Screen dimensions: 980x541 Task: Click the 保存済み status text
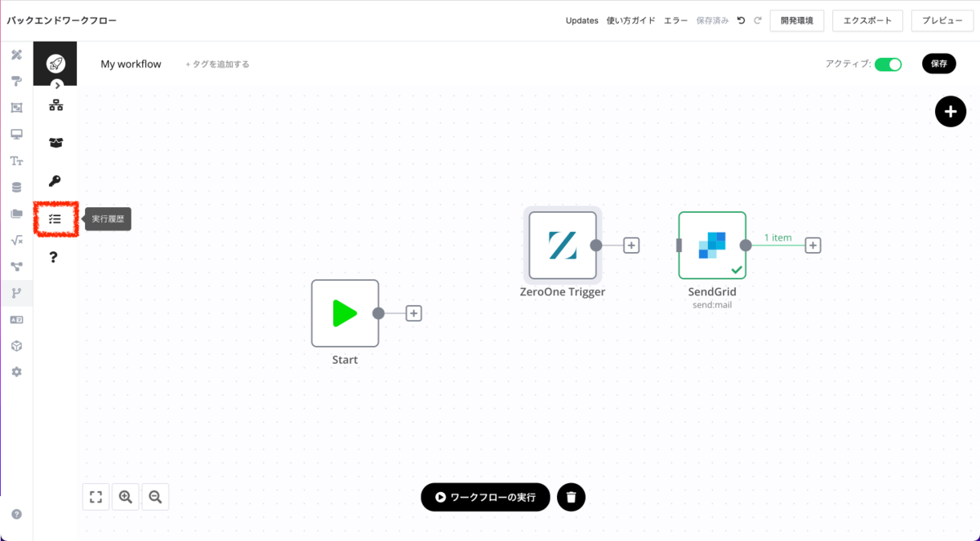(x=712, y=20)
